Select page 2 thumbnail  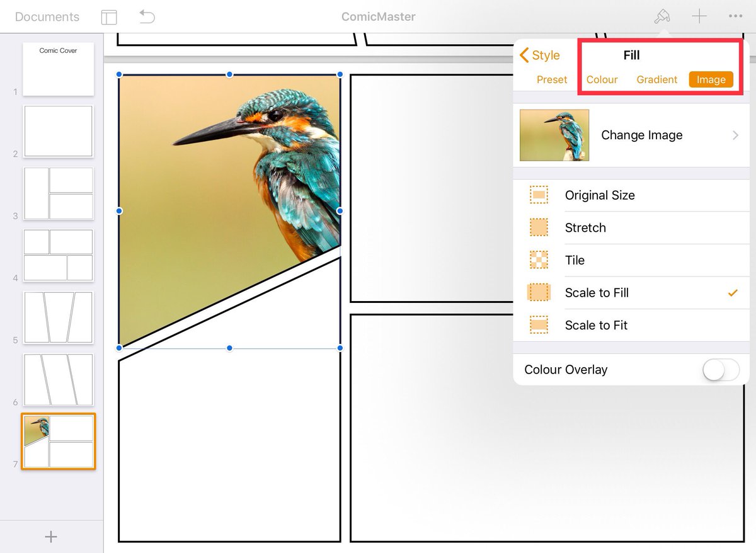(x=58, y=131)
